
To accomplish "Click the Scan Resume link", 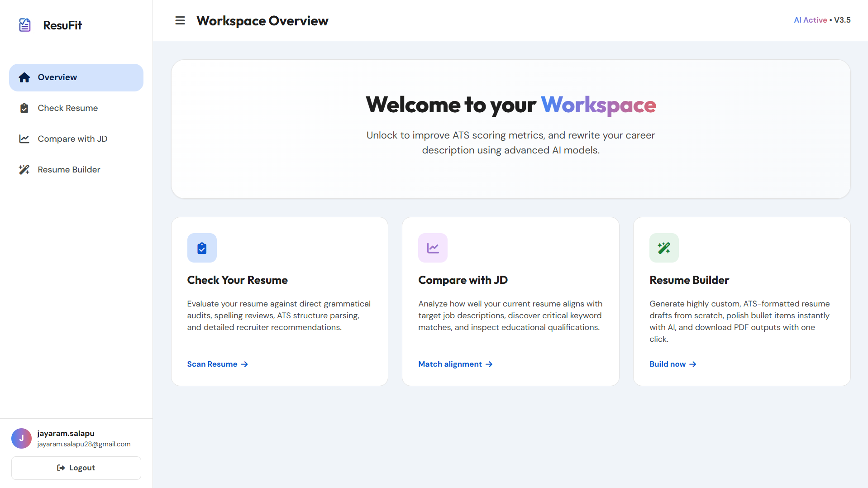I will coord(218,364).
